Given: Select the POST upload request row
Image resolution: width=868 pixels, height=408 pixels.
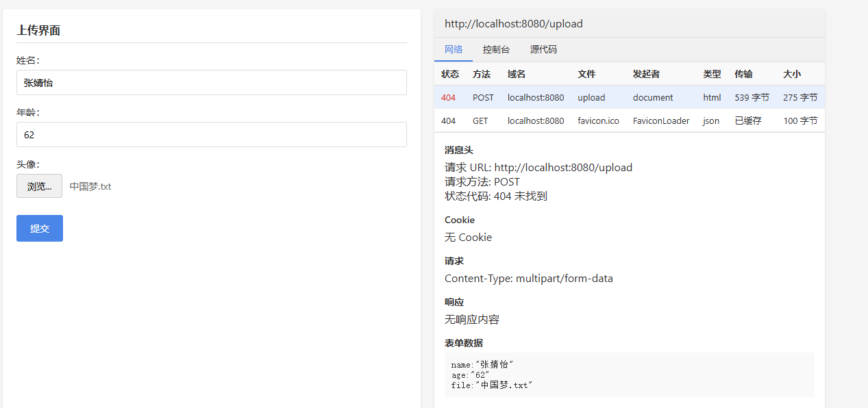Looking at the screenshot, I should point(629,97).
